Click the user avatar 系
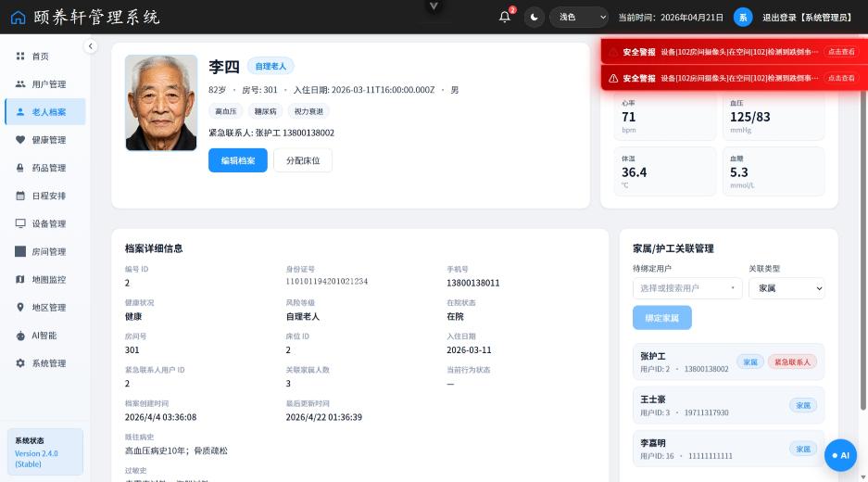Screen dimensions: 868x482 [743, 18]
